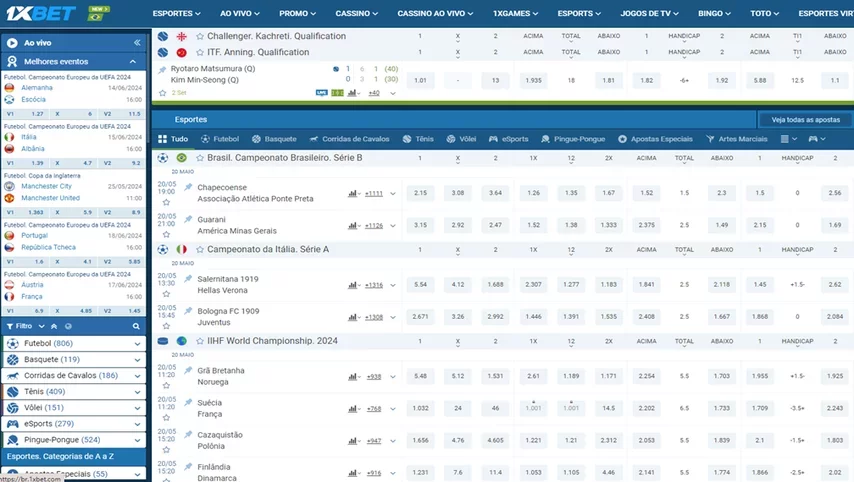Pin the Chapecoense match
854x482 pixels.
188,187
